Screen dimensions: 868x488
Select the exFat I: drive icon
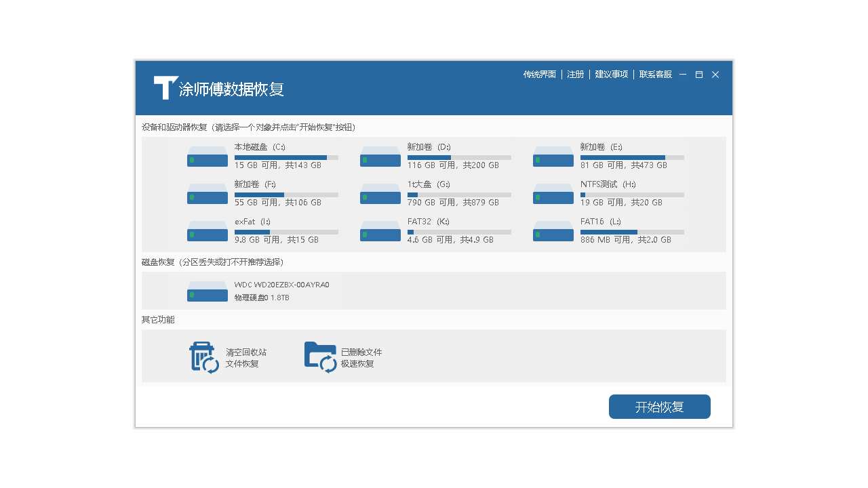208,231
